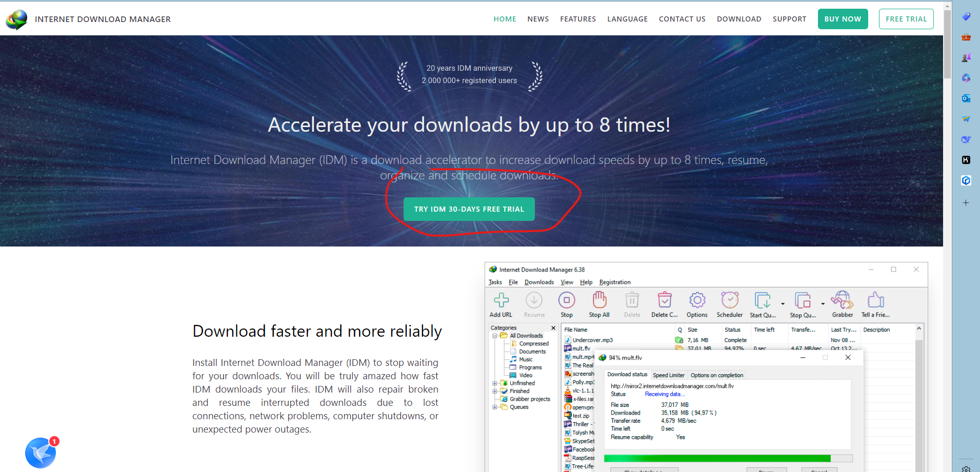Open the blue hexagon icon in sidebar
The width and height of the screenshot is (980, 472).
[966, 180]
